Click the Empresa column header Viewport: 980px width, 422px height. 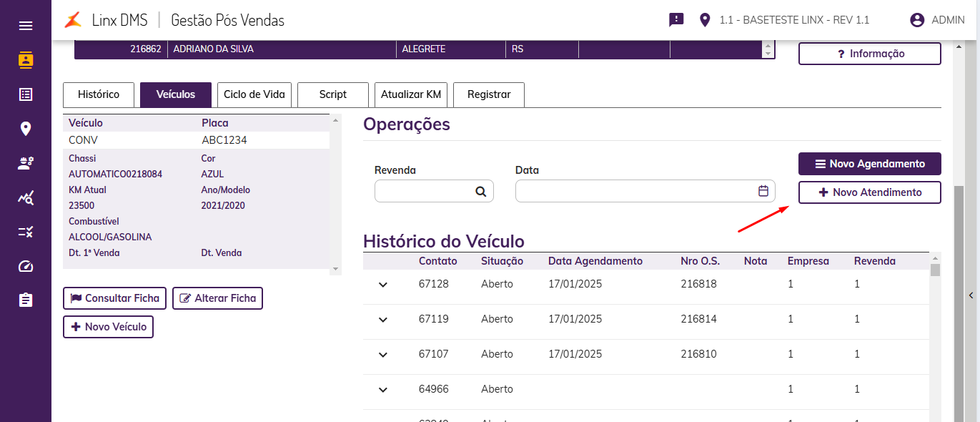click(808, 261)
